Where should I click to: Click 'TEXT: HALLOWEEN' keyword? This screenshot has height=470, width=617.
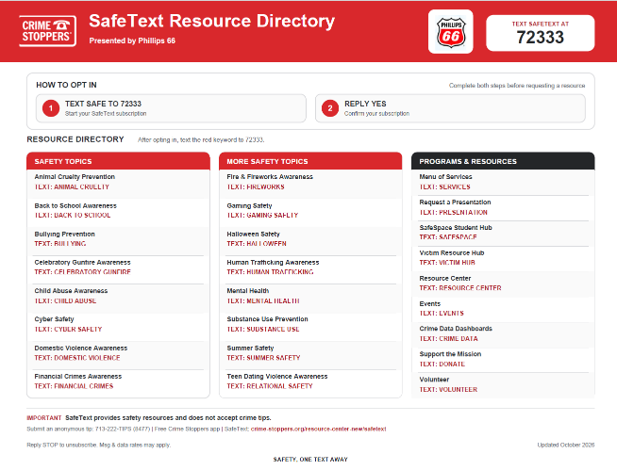pos(257,244)
